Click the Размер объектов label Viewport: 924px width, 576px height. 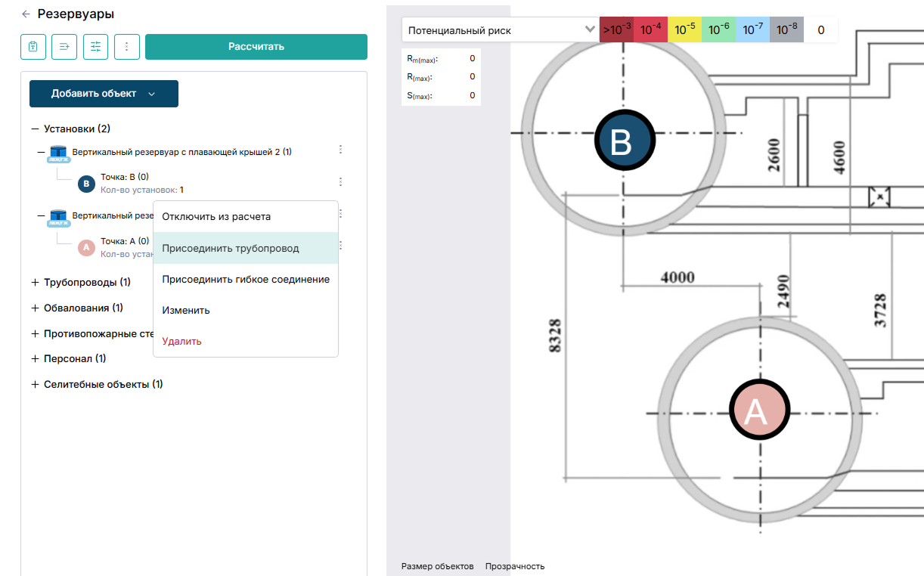click(438, 566)
